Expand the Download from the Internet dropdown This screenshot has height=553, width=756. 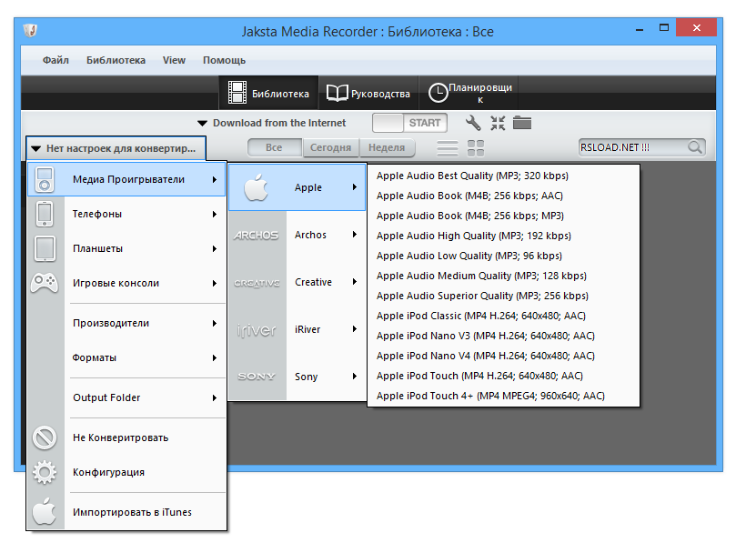272,123
